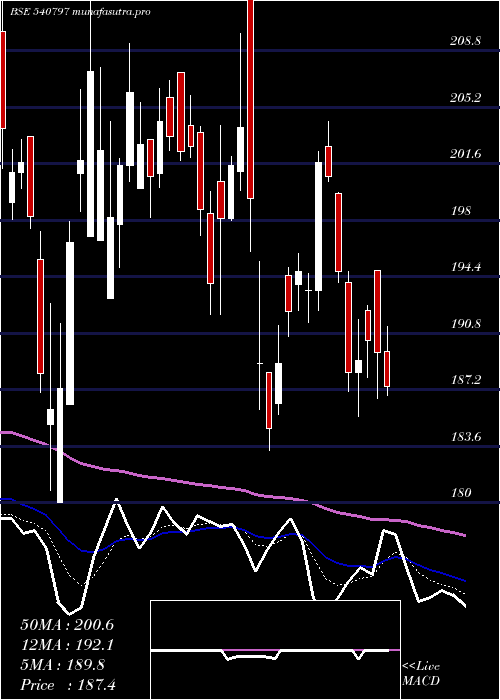Select the 183.6 price axis label
This screenshot has height=700, width=500.
pos(465,437)
